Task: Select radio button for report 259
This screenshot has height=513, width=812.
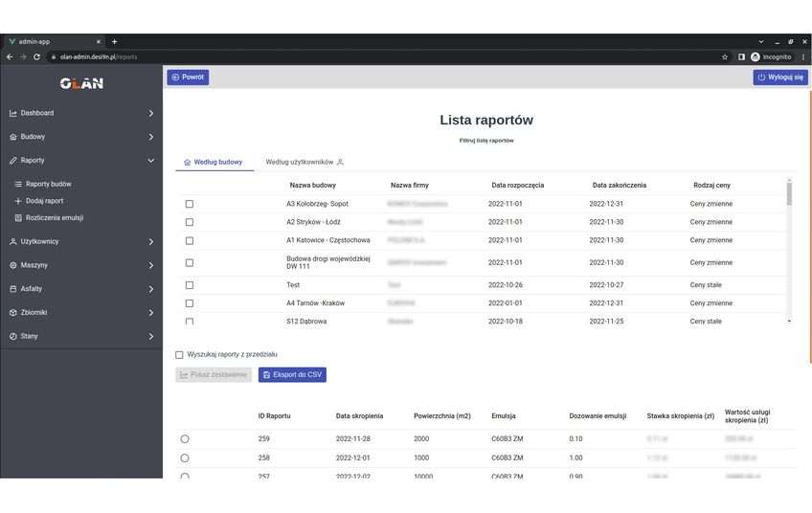Action: click(x=185, y=439)
